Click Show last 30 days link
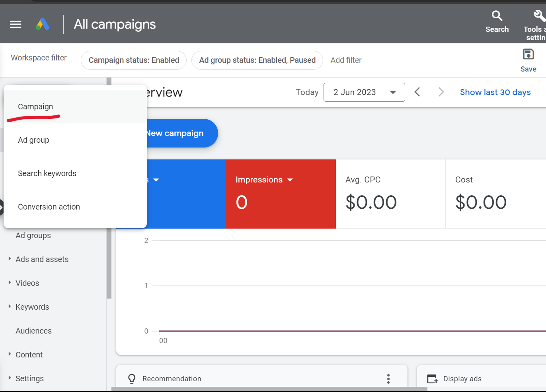 [x=495, y=92]
